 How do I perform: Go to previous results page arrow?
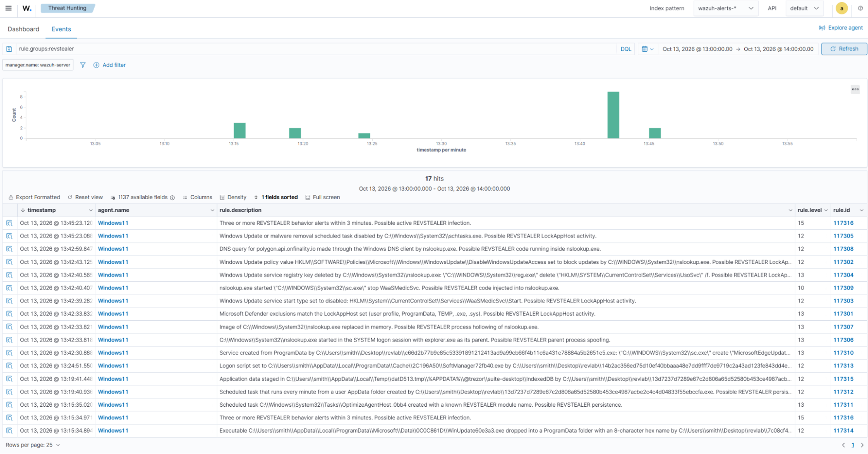(843, 445)
